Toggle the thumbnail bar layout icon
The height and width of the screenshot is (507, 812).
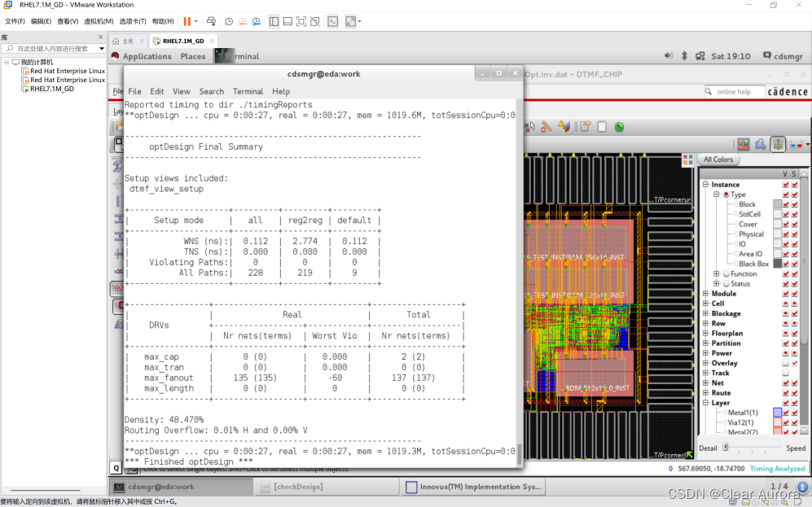click(x=287, y=21)
